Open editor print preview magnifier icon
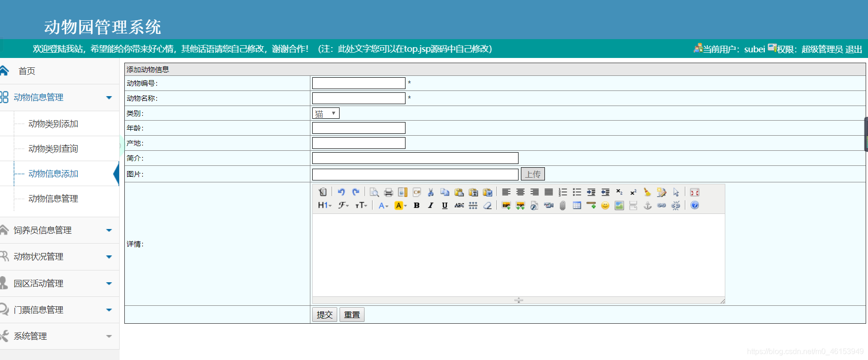The height and width of the screenshot is (360, 868). pyautogui.click(x=374, y=192)
